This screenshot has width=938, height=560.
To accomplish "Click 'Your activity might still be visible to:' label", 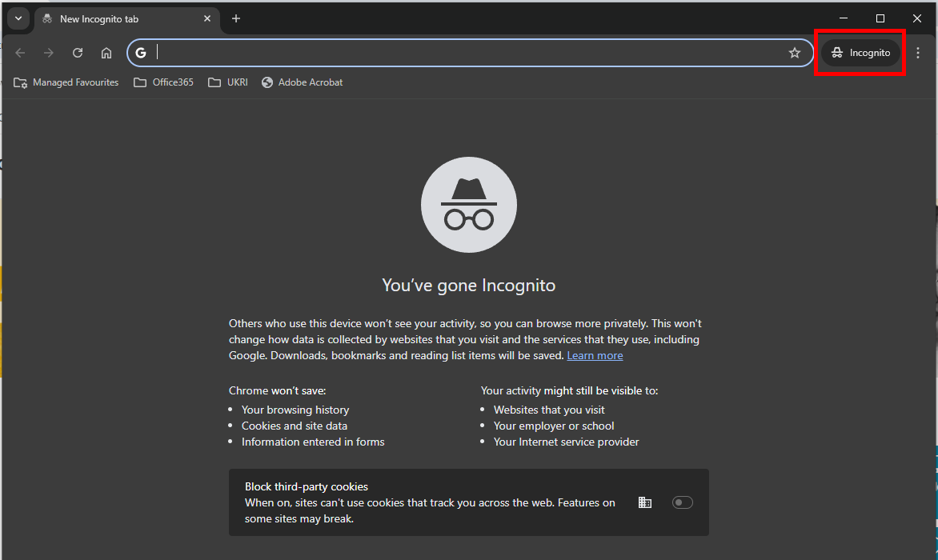I will [570, 391].
